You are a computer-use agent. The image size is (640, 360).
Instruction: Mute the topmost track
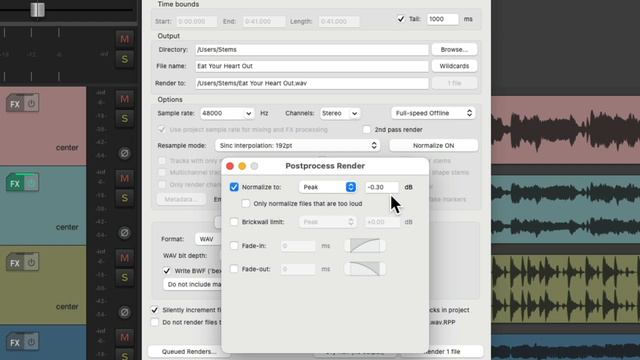click(124, 39)
